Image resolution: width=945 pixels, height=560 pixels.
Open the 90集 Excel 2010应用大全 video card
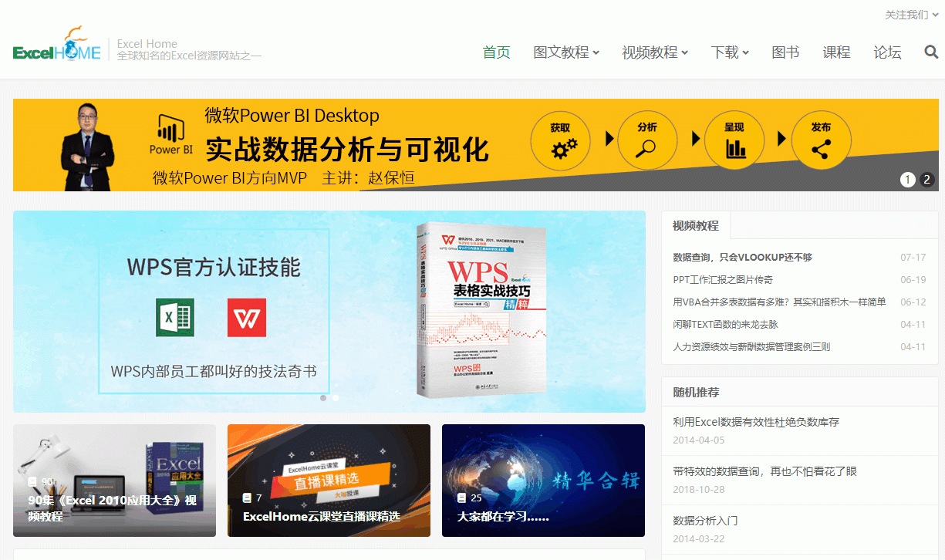114,481
